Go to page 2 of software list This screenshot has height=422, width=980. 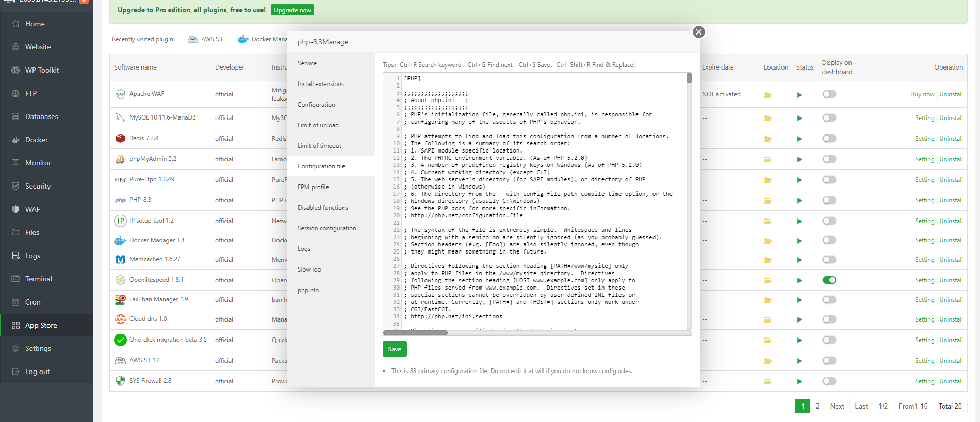coord(818,406)
